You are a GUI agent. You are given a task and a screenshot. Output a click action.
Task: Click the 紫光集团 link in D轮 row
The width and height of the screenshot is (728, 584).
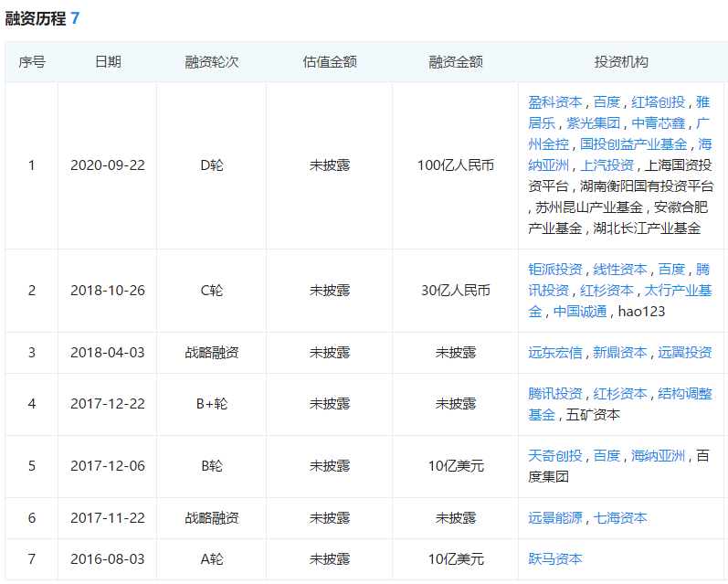(x=593, y=123)
